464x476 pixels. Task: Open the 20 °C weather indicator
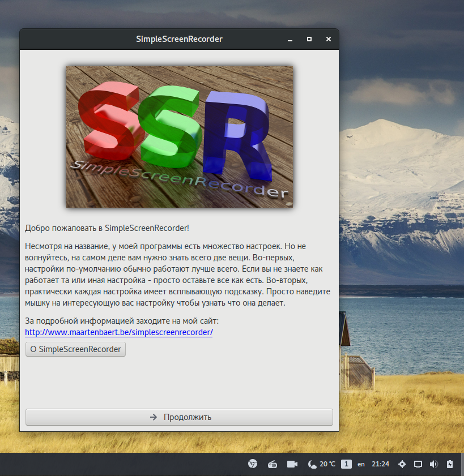tap(321, 464)
